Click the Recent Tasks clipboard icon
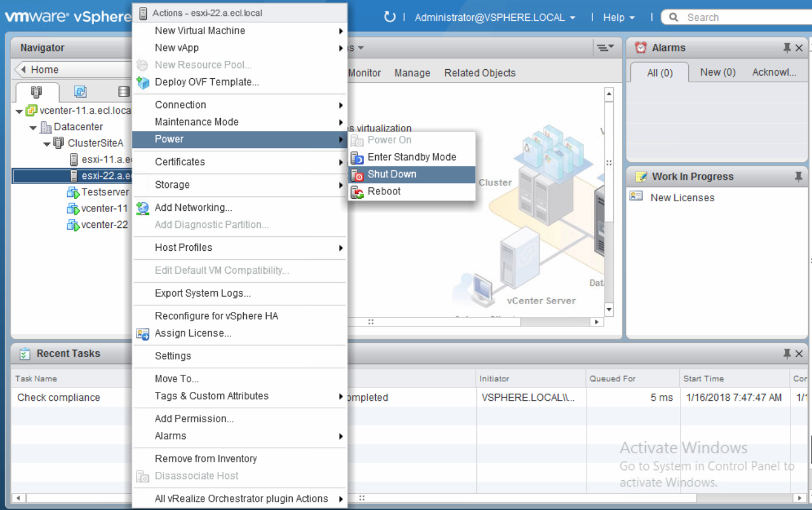The height and width of the screenshot is (510, 812). tap(25, 354)
